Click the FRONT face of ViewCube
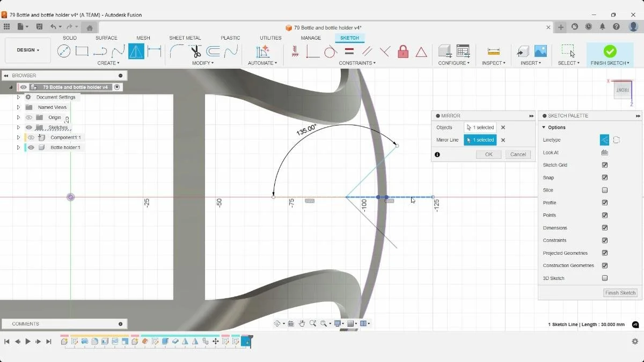 [x=622, y=90]
